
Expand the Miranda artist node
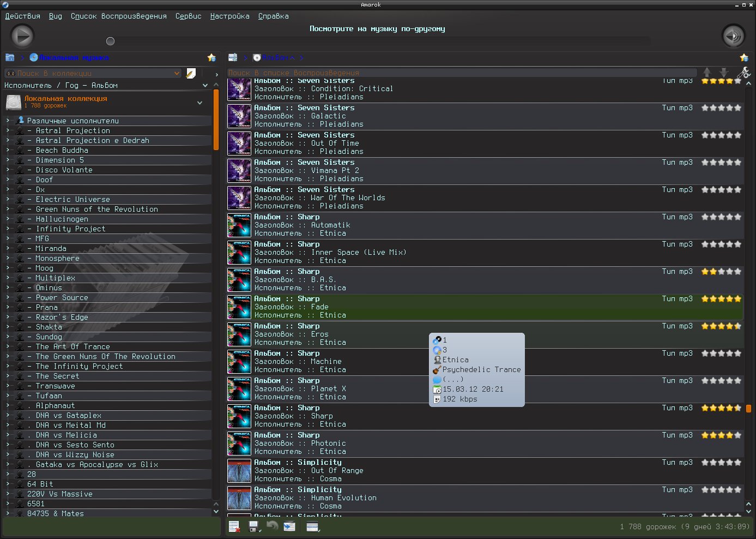click(8, 248)
